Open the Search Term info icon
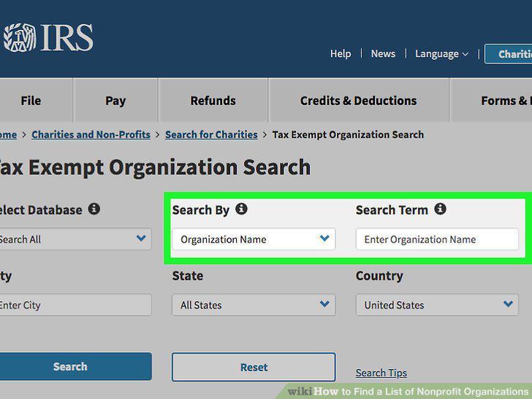 [440, 209]
